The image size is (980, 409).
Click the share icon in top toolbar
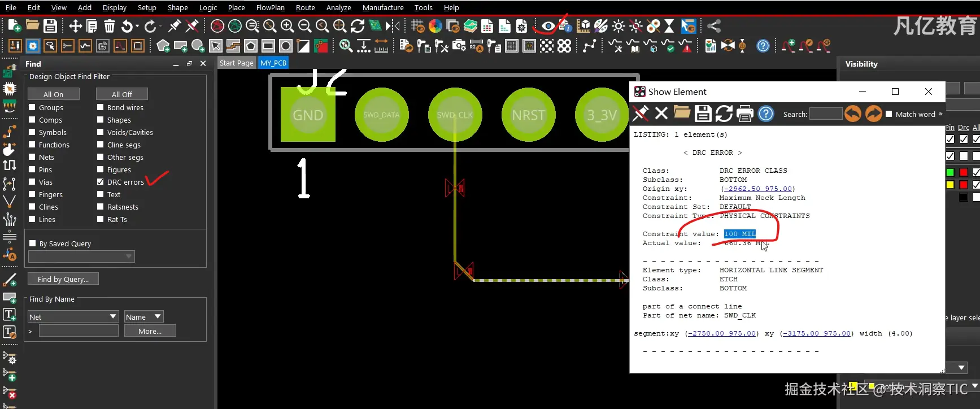coord(714,26)
